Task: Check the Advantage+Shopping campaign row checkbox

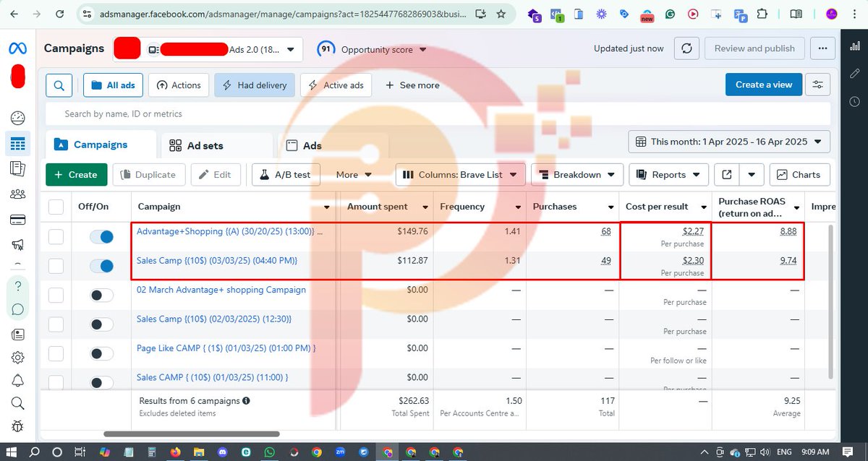Action: coord(56,236)
